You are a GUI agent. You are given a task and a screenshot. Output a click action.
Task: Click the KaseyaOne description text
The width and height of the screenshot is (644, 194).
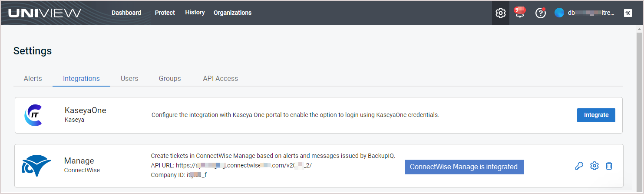coord(295,115)
